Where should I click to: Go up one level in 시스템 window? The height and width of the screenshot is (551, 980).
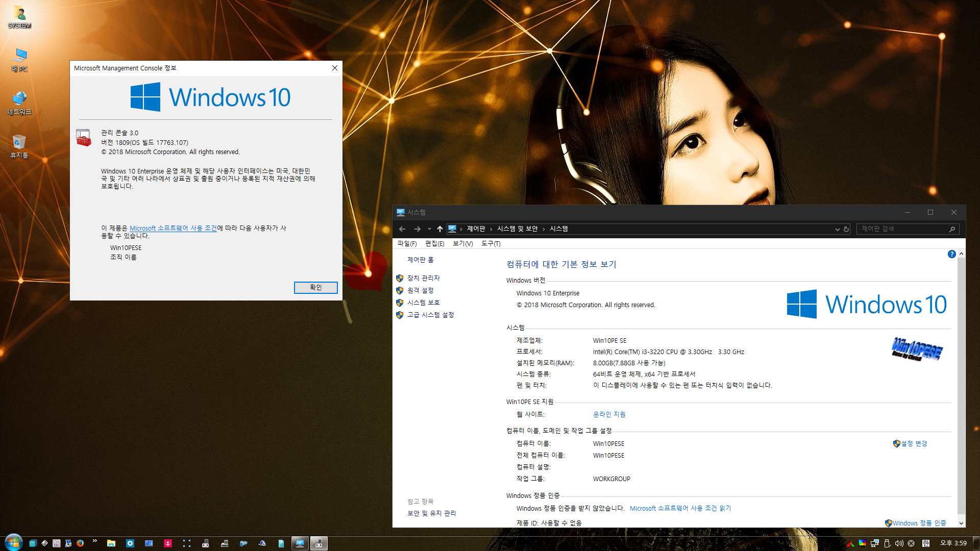click(439, 229)
